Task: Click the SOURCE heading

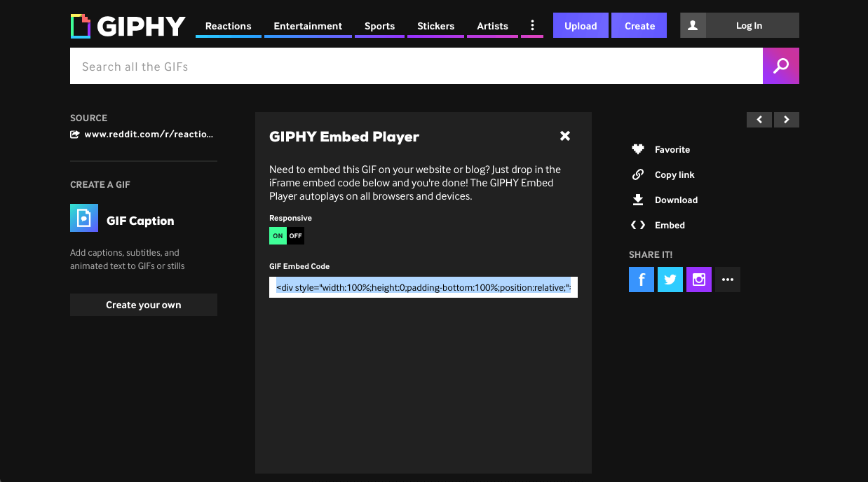Action: tap(89, 118)
